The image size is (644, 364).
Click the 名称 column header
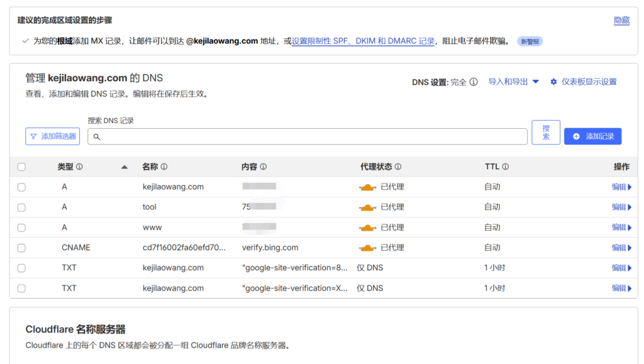click(x=150, y=167)
